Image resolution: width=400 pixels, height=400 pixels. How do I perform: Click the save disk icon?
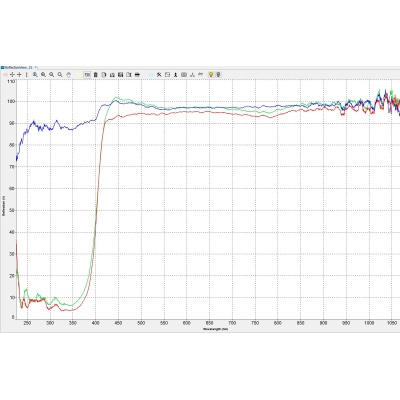[120, 75]
